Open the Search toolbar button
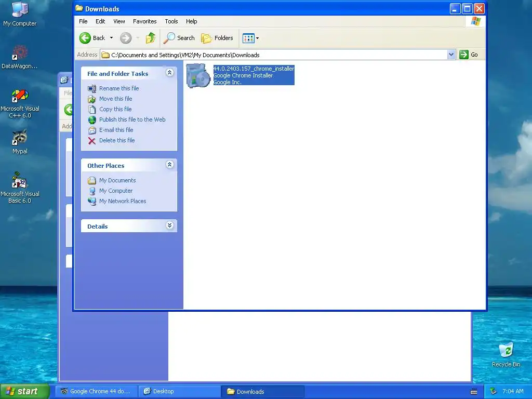This screenshot has height=399, width=532. point(179,38)
